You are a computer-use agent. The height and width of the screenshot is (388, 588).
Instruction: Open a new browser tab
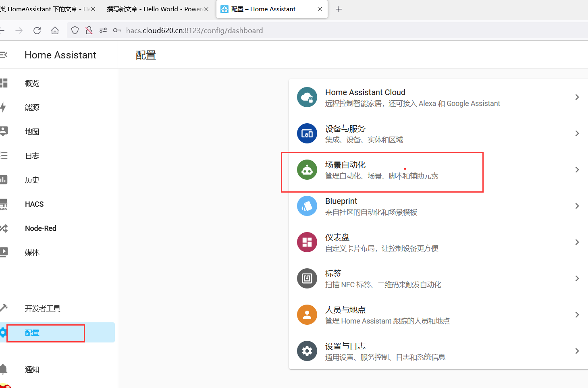tap(339, 9)
